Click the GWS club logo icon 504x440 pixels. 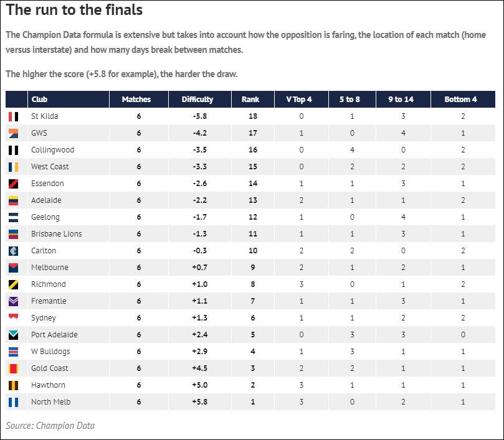pyautogui.click(x=14, y=133)
